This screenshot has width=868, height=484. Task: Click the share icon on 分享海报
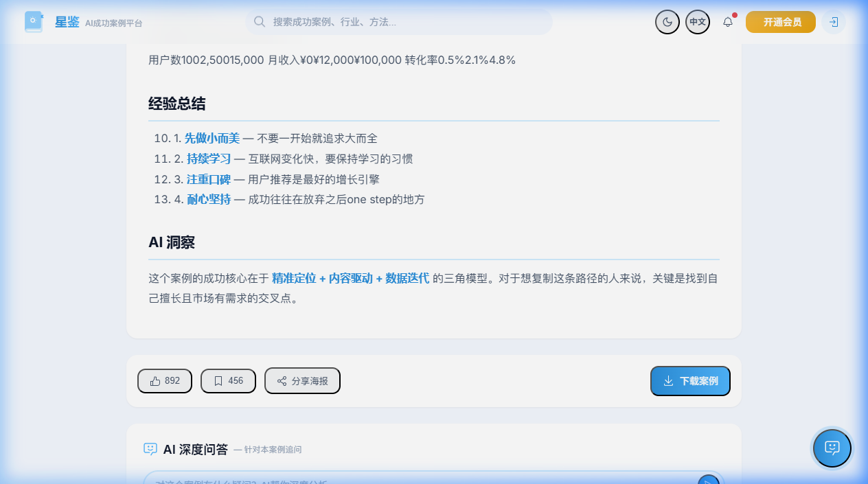[x=281, y=380]
